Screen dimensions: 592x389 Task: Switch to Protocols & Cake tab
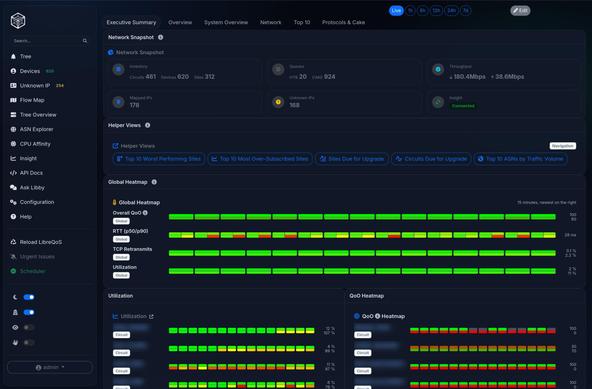click(x=343, y=22)
